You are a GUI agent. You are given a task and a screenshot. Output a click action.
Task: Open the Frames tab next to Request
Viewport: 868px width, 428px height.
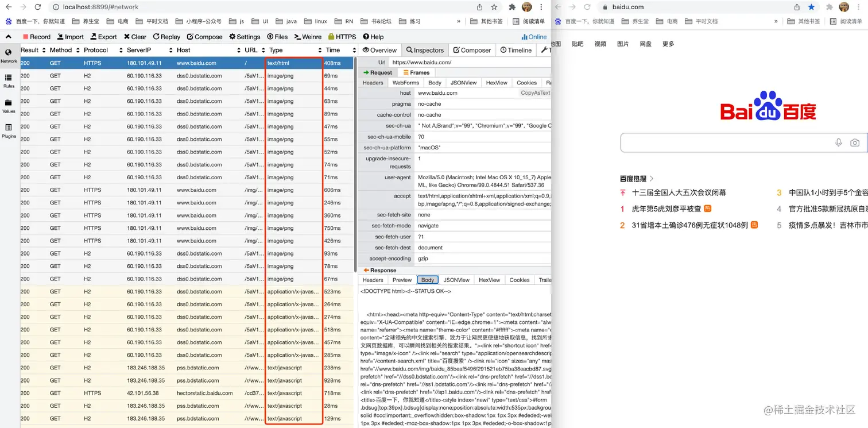(416, 72)
